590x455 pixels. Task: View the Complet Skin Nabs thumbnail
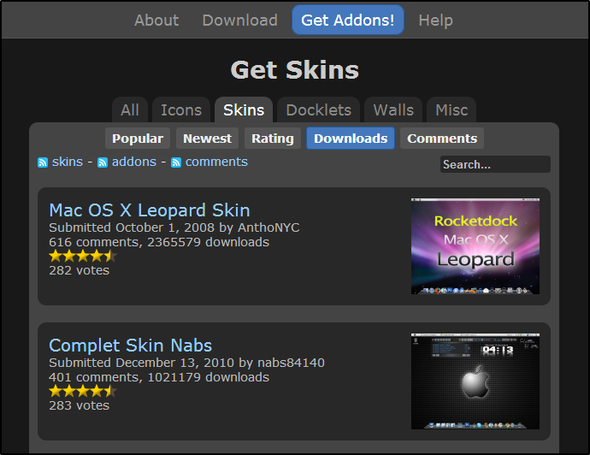click(475, 381)
